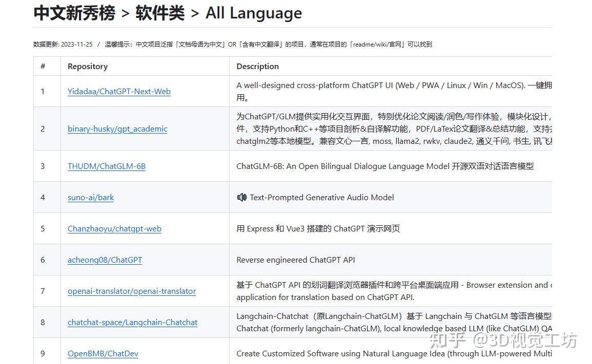Open the acheong08/ChatGPT repository link
The image size is (592, 364).
click(x=105, y=260)
